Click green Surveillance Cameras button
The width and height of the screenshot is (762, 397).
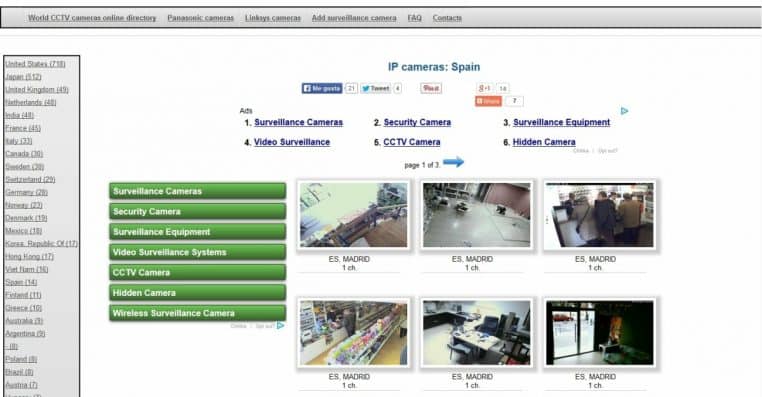197,191
